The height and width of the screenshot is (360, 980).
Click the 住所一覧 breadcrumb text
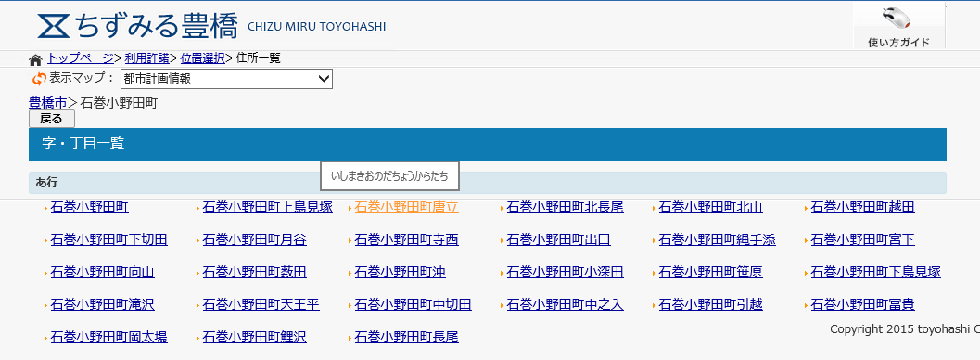coord(258,58)
